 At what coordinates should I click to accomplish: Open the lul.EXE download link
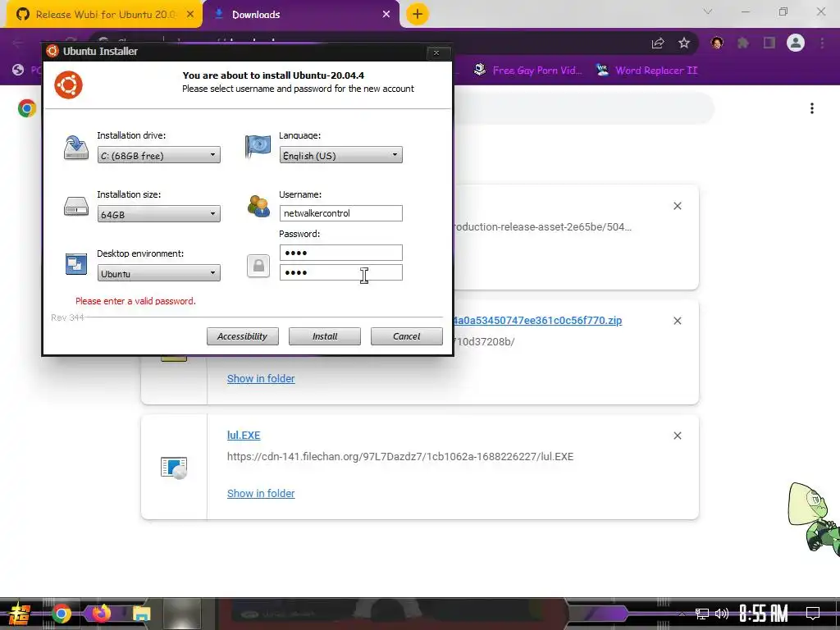(244, 435)
